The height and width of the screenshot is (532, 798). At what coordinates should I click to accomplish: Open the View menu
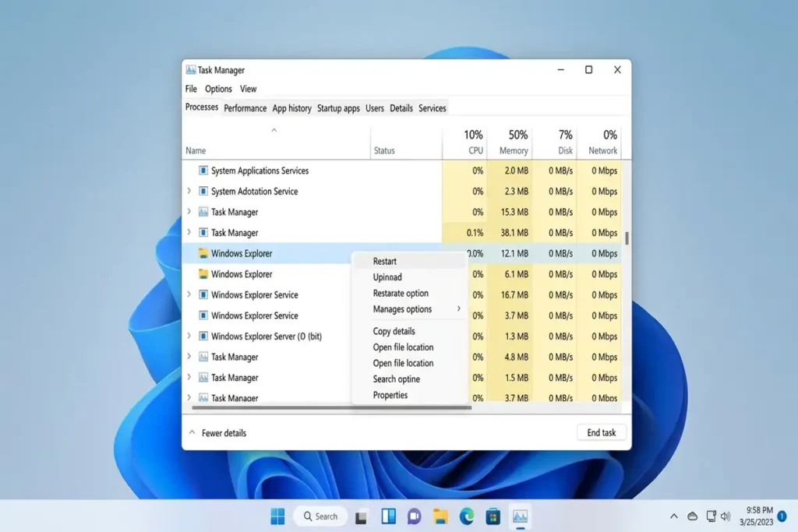click(x=249, y=89)
